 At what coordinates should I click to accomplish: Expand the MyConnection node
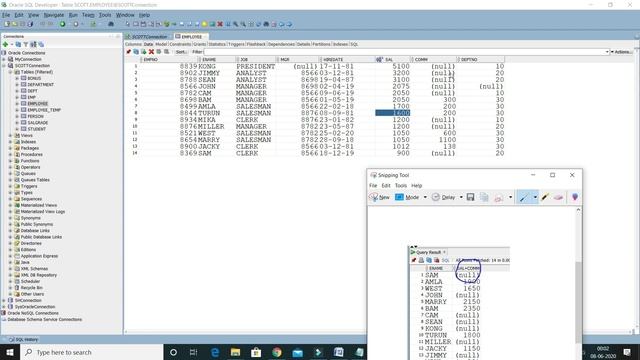pos(4,59)
